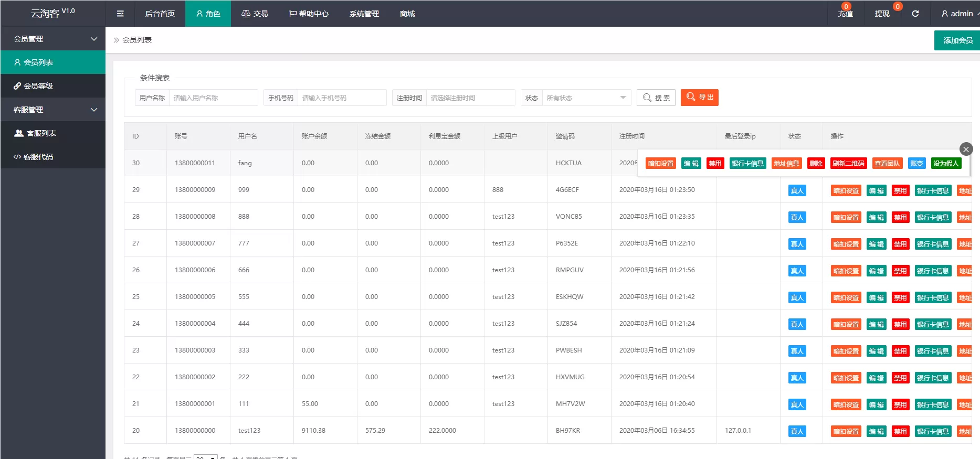Switch to 系统管理 in top navigation
The height and width of the screenshot is (459, 980).
[364, 14]
